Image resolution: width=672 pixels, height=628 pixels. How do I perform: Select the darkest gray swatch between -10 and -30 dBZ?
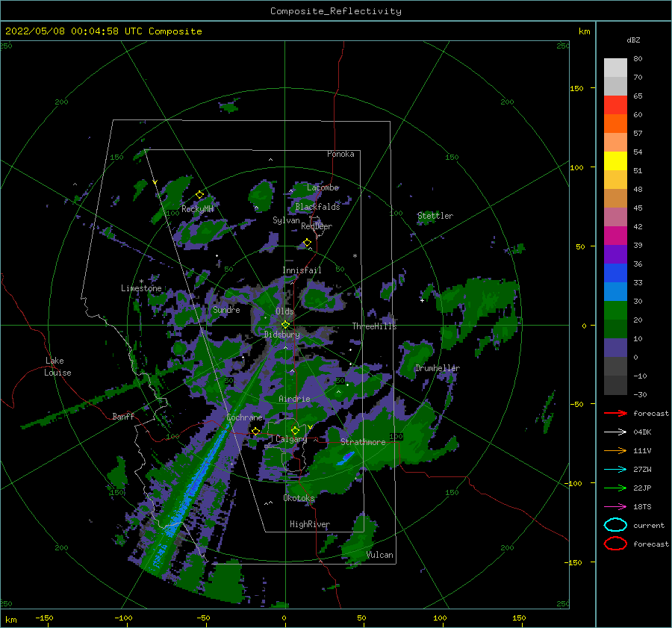click(x=615, y=385)
